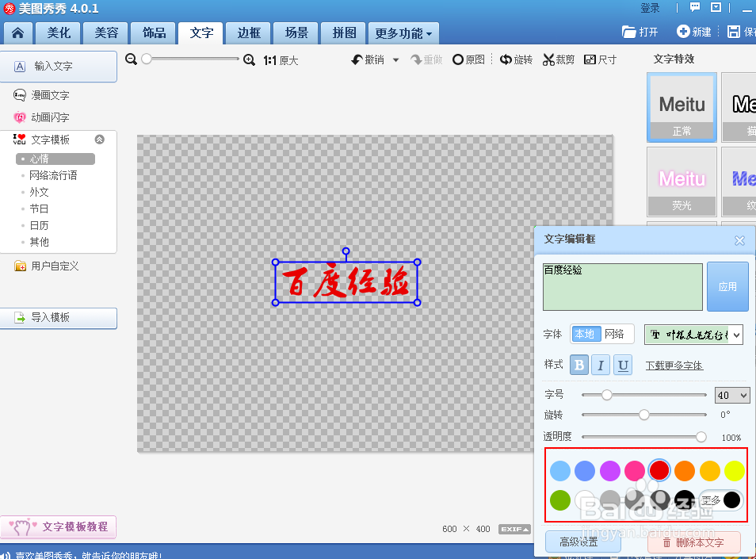Click the 透明度 opacity slider handle
Screen dimensions: 756x559
701,436
